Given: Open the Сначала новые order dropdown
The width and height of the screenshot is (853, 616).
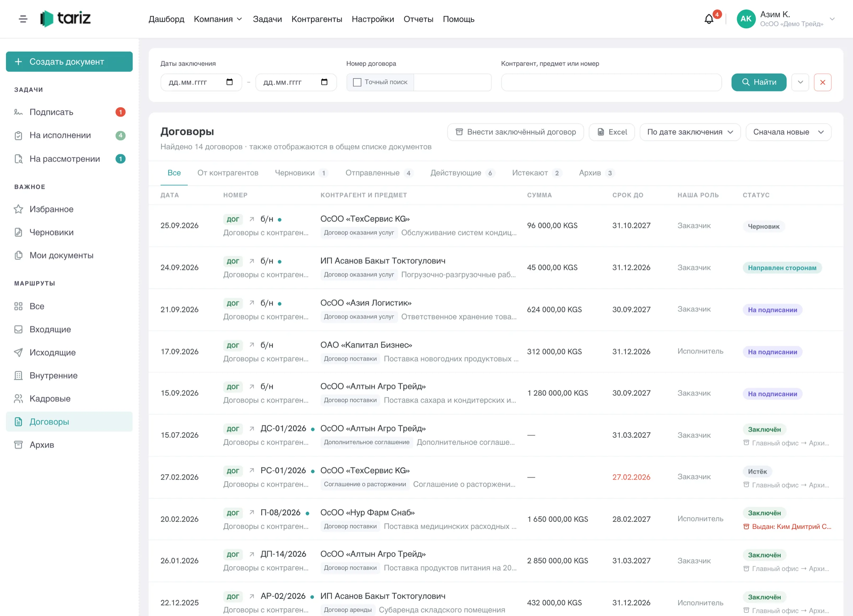Looking at the screenshot, I should [x=788, y=132].
